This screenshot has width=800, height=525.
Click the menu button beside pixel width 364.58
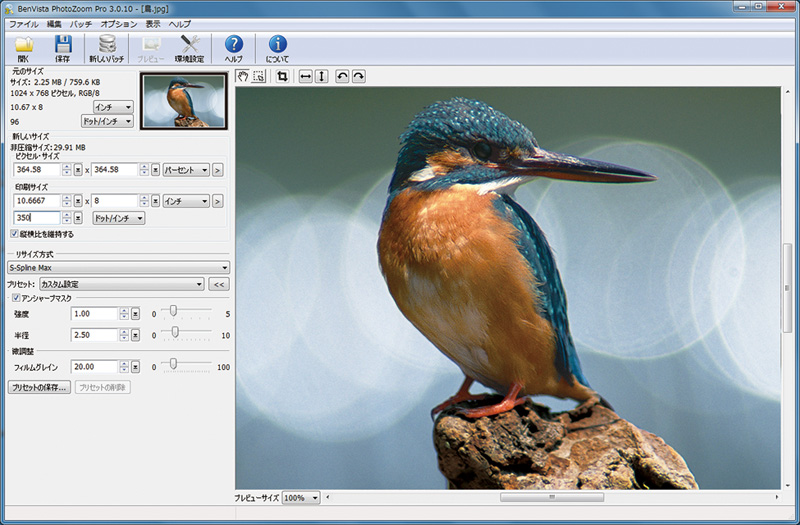pyautogui.click(x=78, y=170)
